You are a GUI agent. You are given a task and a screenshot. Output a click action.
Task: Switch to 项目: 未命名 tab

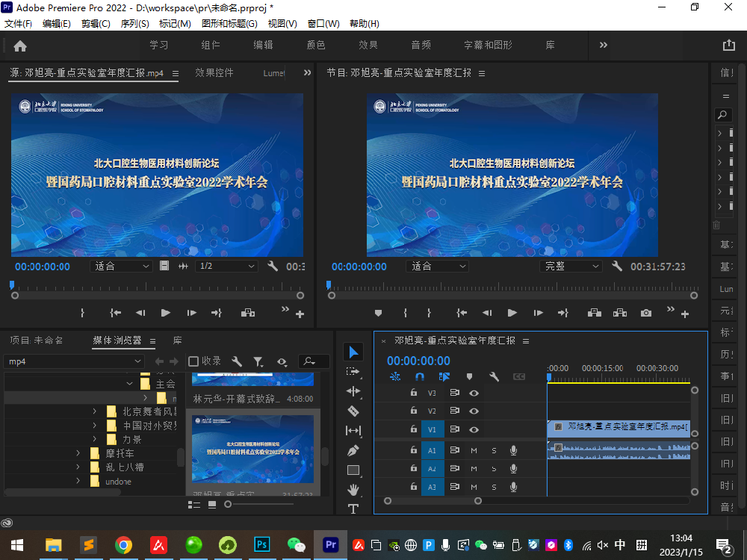(36, 340)
